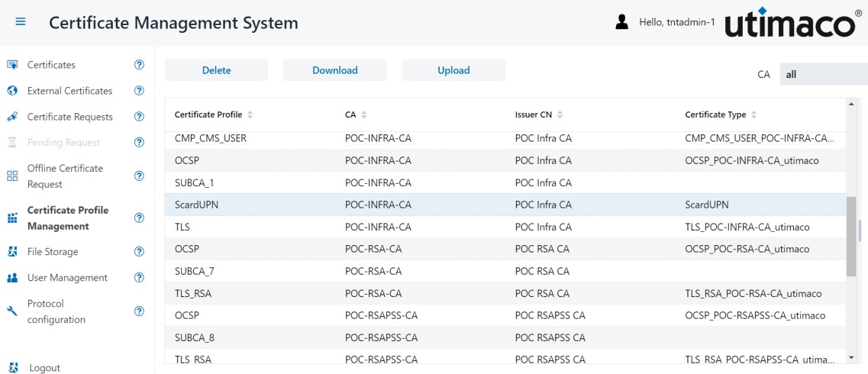This screenshot has height=374, width=868.
Task: Open help icon for Protocol configuration
Action: [x=140, y=311]
